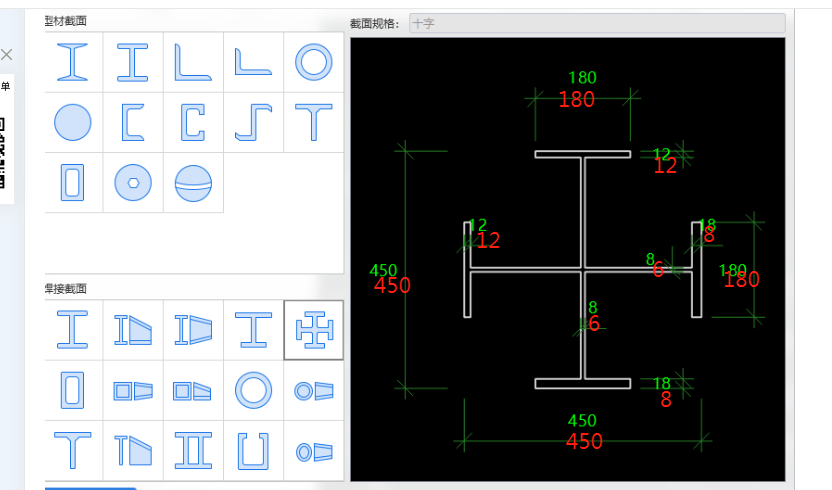Select the H-beam profile with parallel flanges
832x490 pixels.
133,62
